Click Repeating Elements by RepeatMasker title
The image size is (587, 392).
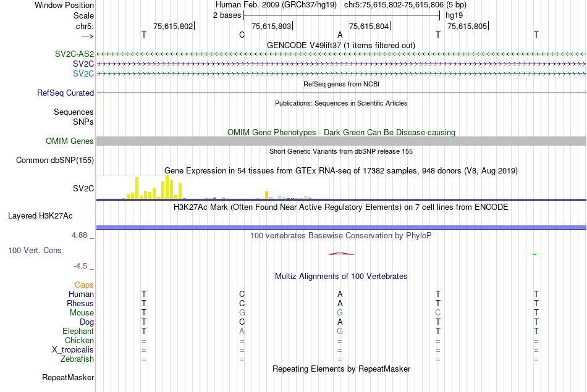tap(341, 369)
